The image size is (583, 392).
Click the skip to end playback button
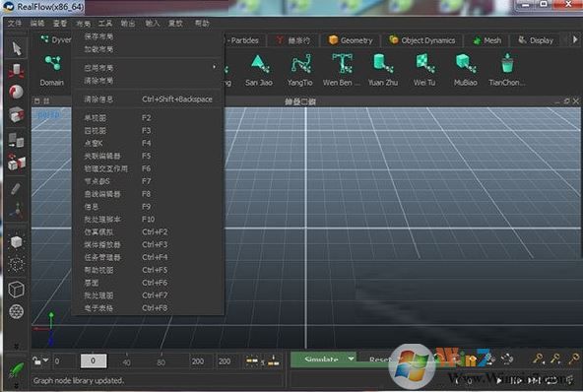(x=534, y=380)
